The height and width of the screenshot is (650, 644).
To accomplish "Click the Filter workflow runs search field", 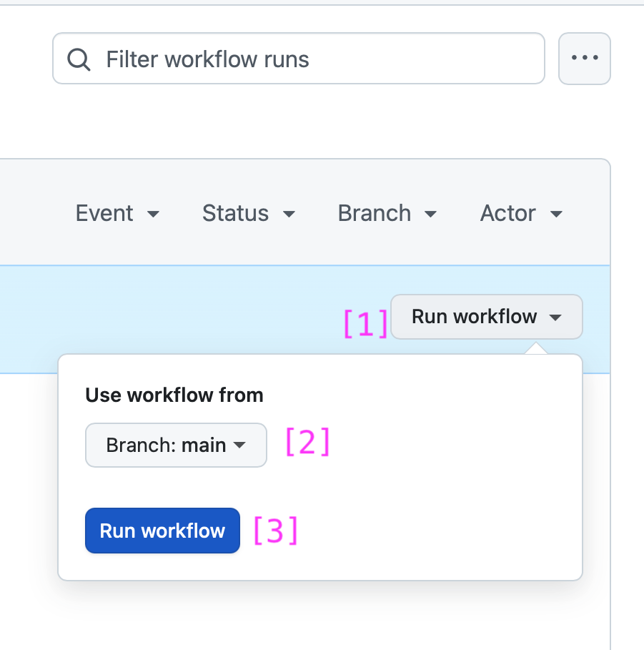I will [298, 59].
